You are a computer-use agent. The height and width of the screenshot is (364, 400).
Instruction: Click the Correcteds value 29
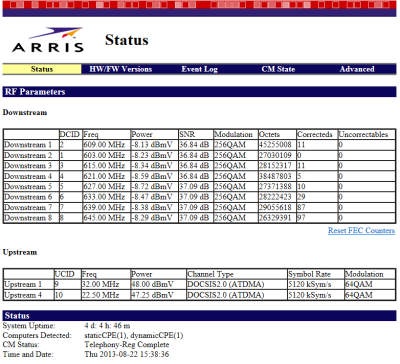point(301,197)
